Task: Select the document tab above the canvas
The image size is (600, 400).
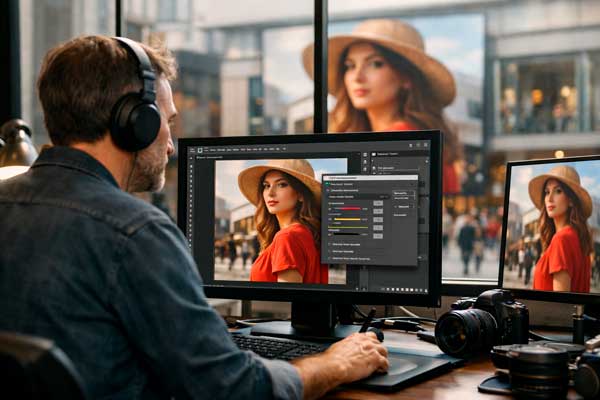Action: [x=209, y=157]
